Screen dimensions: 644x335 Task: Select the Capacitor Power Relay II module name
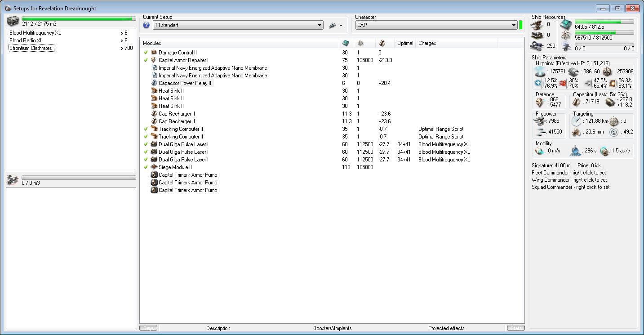pyautogui.click(x=185, y=83)
